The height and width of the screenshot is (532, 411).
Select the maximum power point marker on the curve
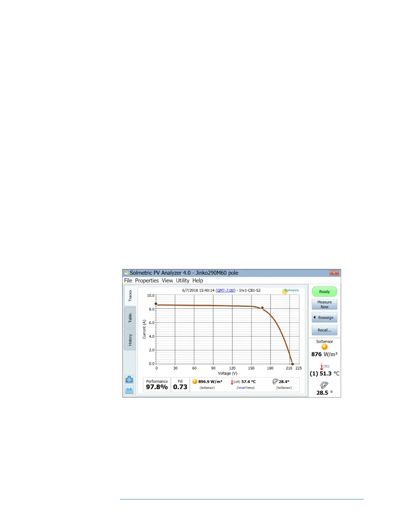click(262, 308)
